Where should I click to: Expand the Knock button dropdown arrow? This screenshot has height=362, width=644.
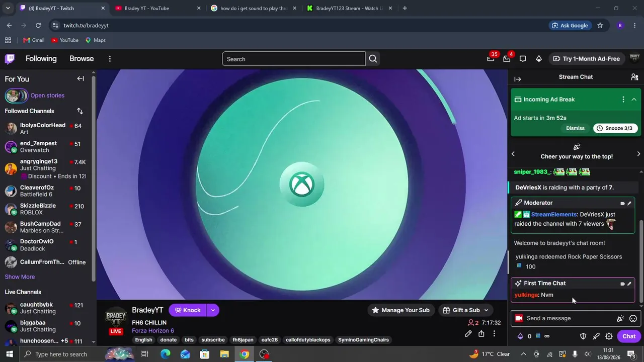tap(213, 310)
